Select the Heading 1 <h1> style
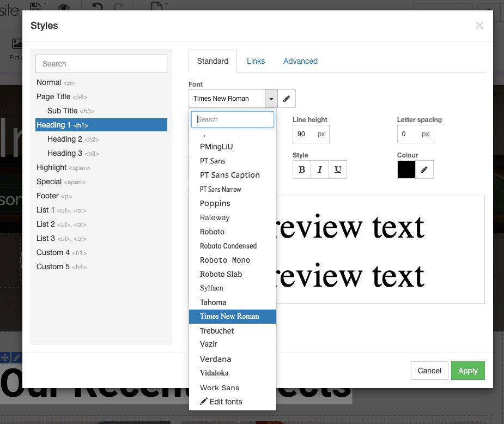The width and height of the screenshot is (504, 424). [x=101, y=125]
